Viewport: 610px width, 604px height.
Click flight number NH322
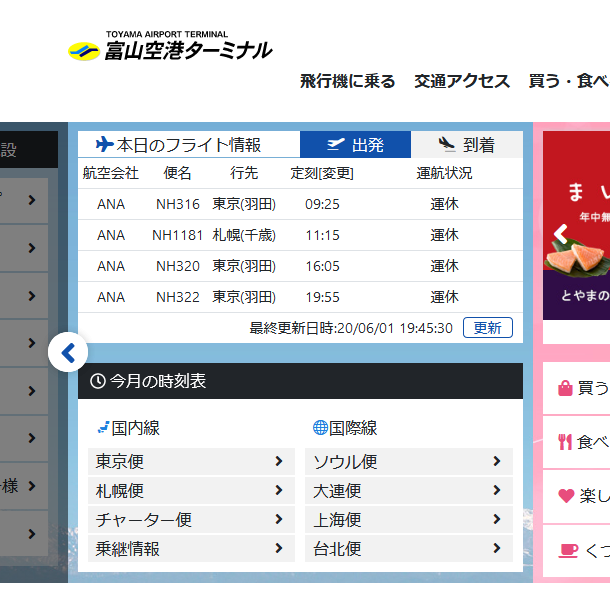pos(178,297)
